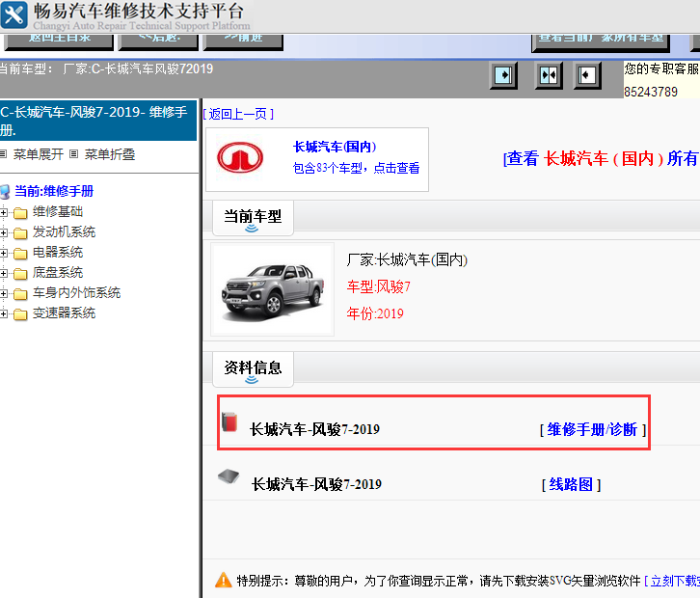This screenshot has height=598, width=700.
Task: Click the gray pickup truck thumbnail
Action: click(x=272, y=289)
